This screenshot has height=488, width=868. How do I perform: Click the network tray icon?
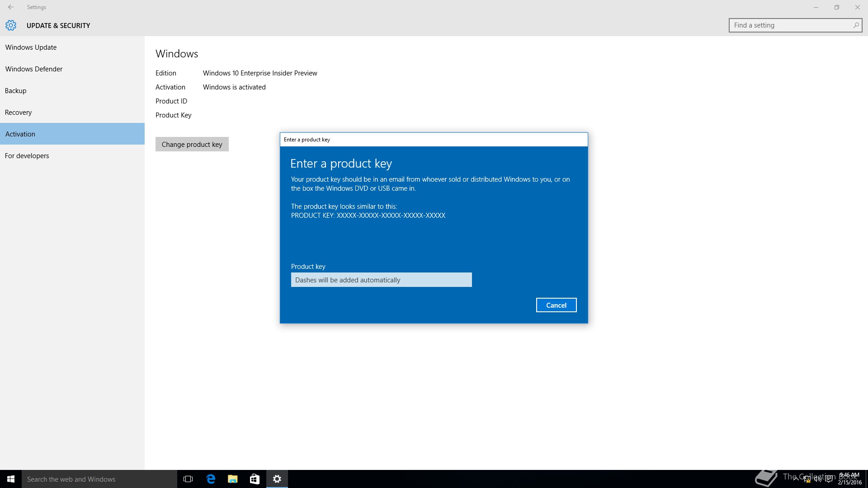pos(807,479)
